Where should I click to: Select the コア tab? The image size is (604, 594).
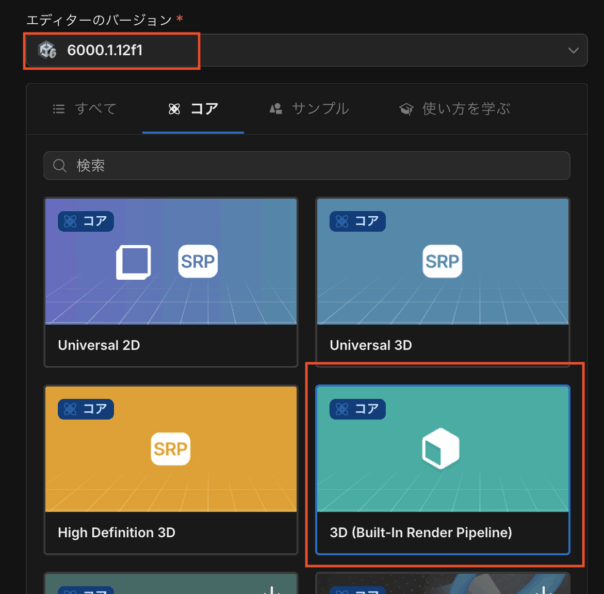193,109
